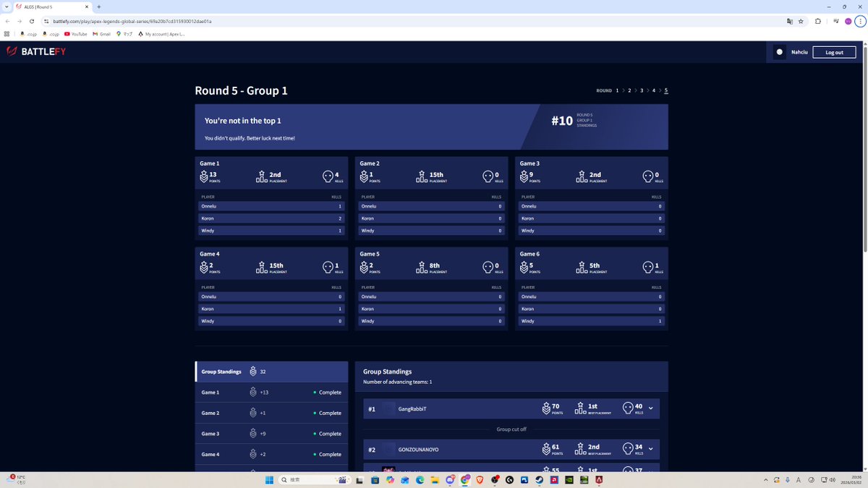Click the #10 standings number in banner
Screen dimensions: 868x488
(562, 121)
